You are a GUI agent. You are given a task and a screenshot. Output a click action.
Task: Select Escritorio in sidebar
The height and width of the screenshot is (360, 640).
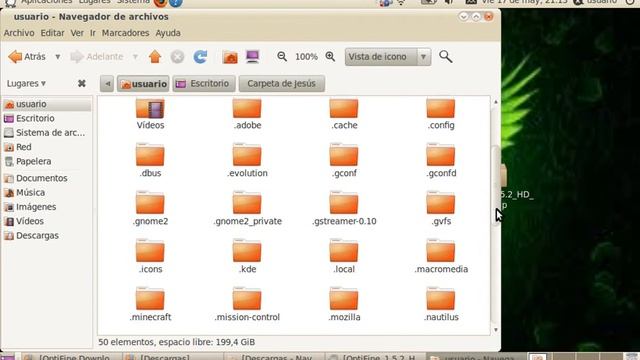tap(47, 118)
